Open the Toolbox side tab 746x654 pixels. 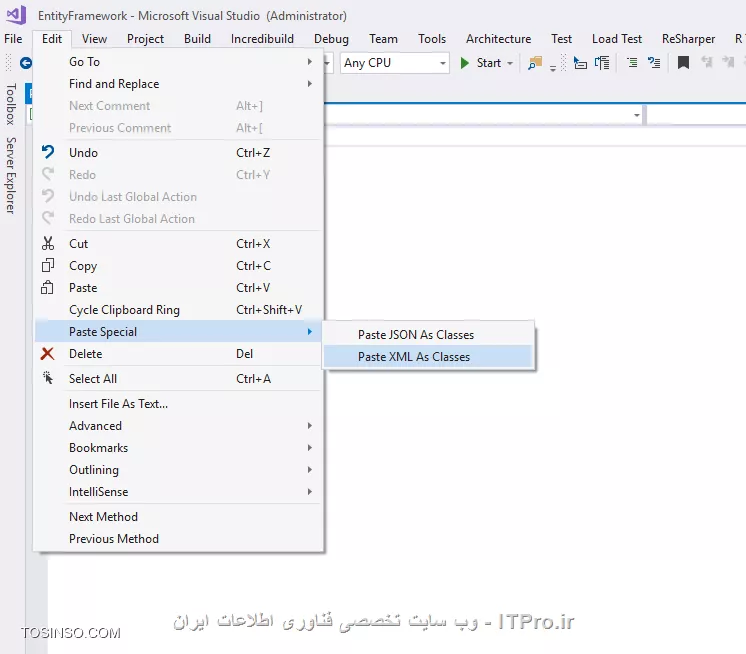click(x=10, y=104)
